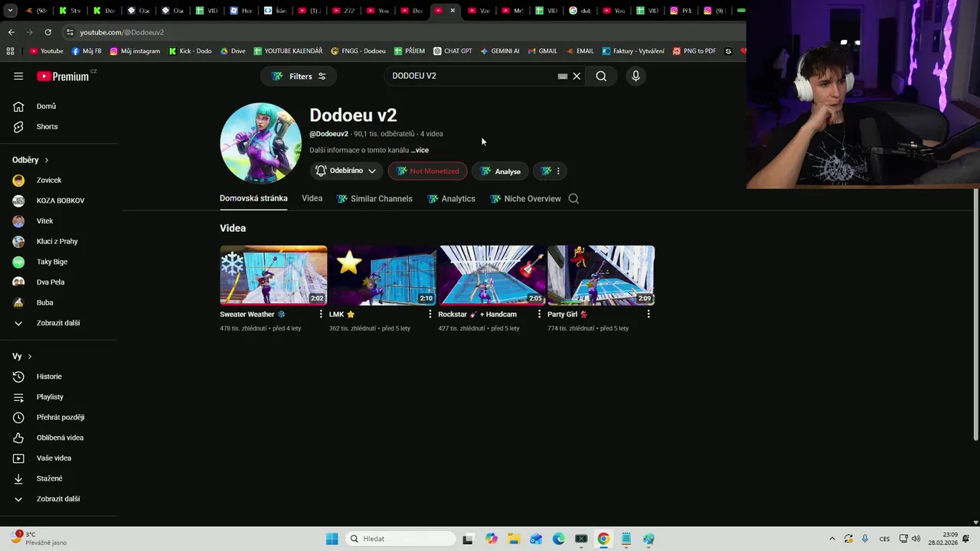Open the Rockstar + Handcam video thumbnail
The height and width of the screenshot is (551, 980).
tap(492, 275)
